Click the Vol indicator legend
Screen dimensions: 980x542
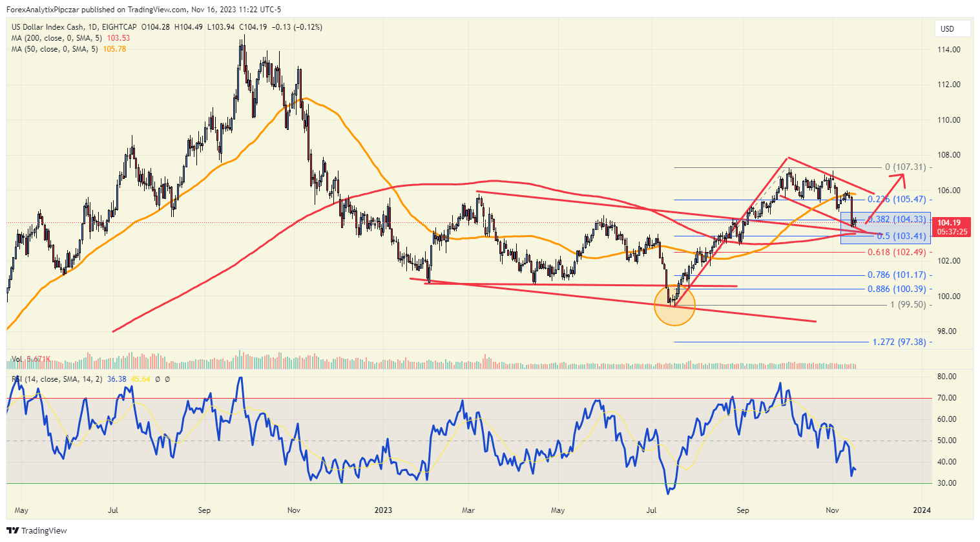30,359
